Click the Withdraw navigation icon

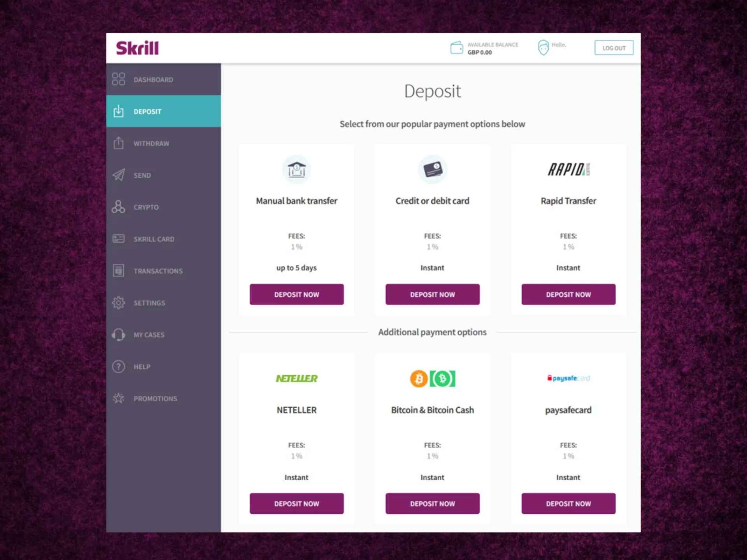(x=119, y=143)
